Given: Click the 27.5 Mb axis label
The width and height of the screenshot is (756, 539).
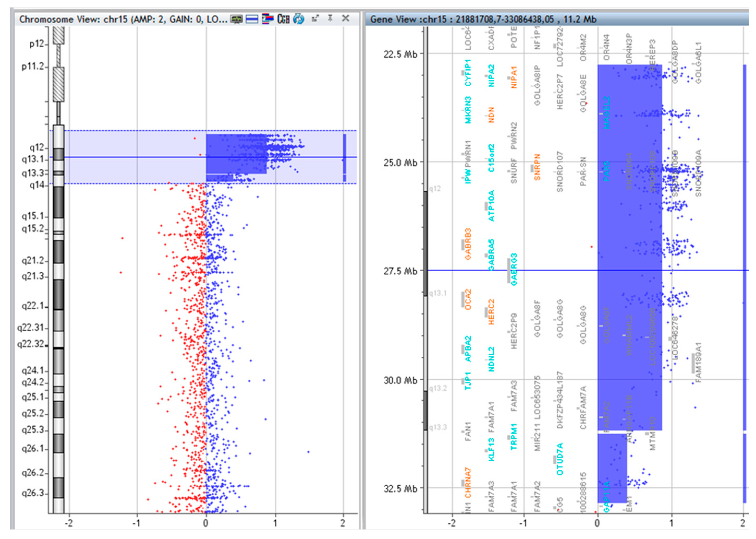Looking at the screenshot, I should click(x=400, y=271).
